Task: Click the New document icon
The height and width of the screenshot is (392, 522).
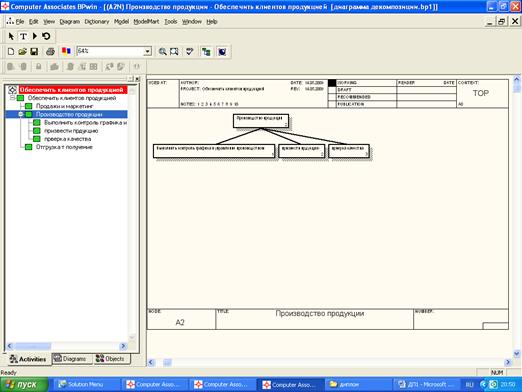Action: pyautogui.click(x=11, y=51)
